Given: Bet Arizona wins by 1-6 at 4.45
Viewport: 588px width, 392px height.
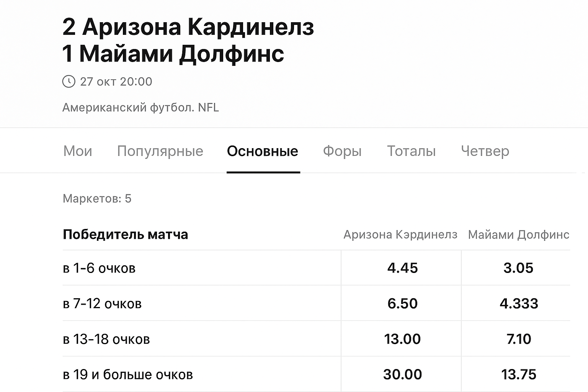Looking at the screenshot, I should point(402,268).
